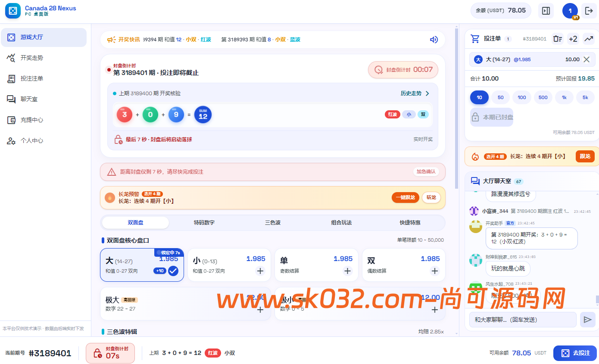Add the 极小 bet with plus icon
This screenshot has height=364, width=599.
434,309
